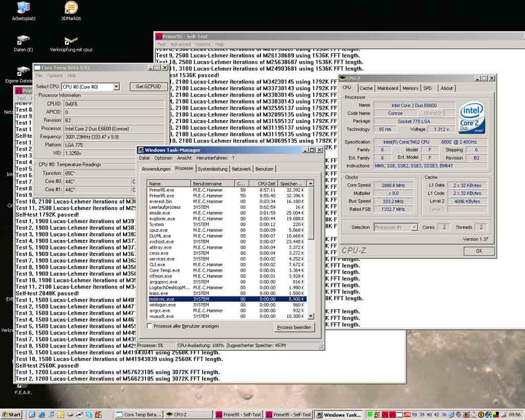This screenshot has width=525, height=420.
Task: Click OK in the CPU-Z window
Action: 479,251
